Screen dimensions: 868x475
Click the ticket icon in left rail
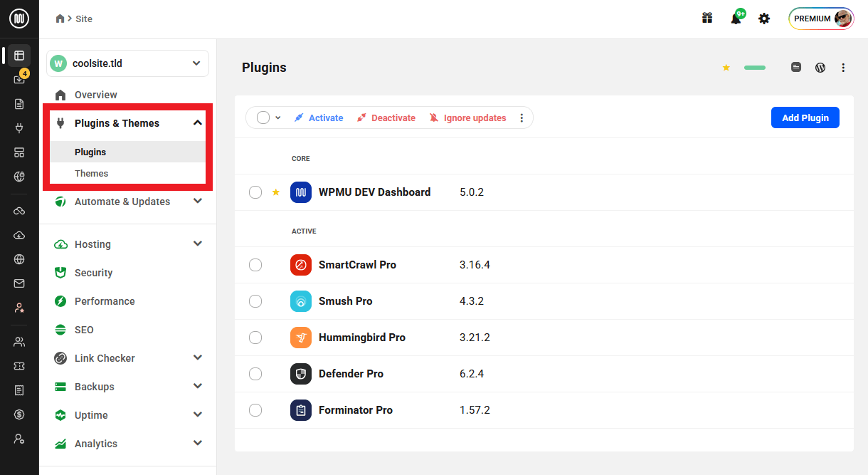click(19, 366)
